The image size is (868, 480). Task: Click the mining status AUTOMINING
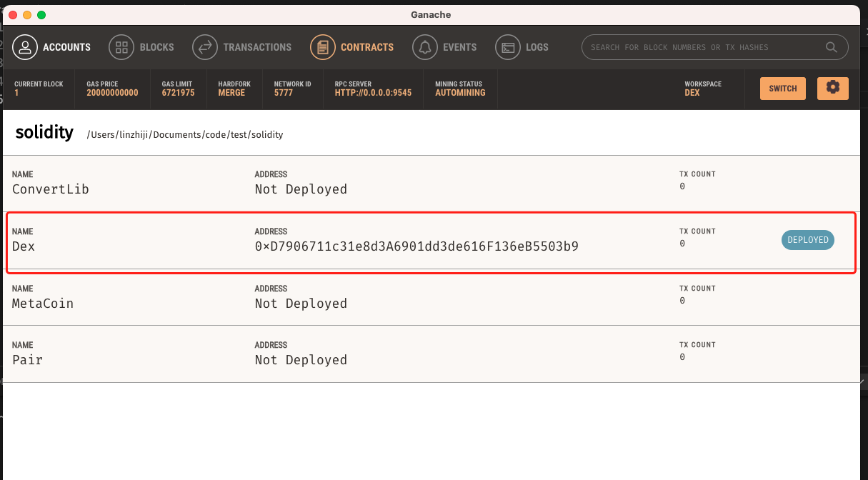tap(460, 93)
